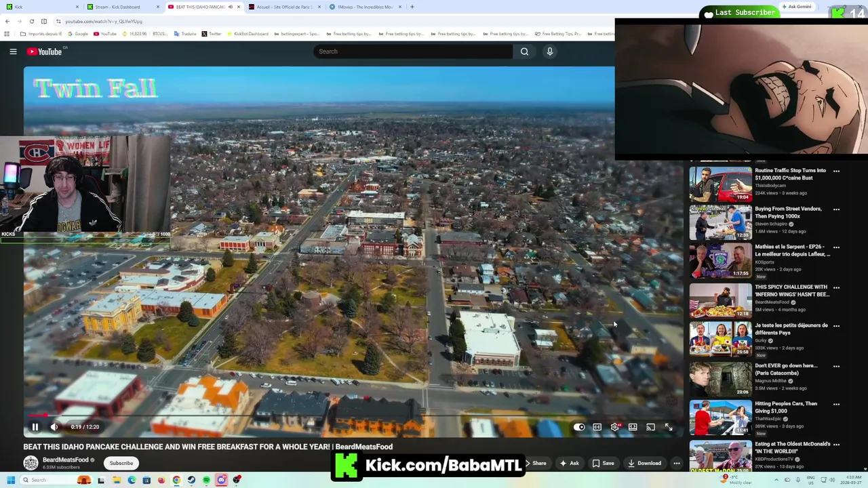Open the Twitter bookmark
Viewport: 868px width, 488px height.
click(x=212, y=34)
